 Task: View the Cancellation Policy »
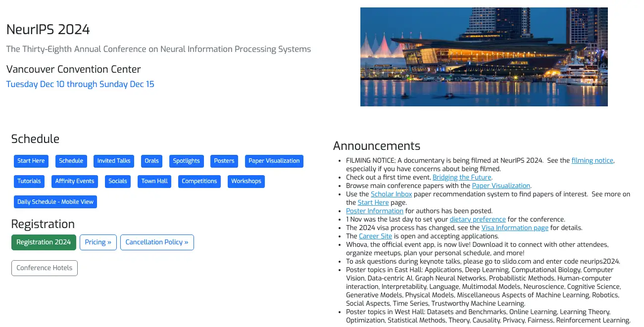point(157,242)
